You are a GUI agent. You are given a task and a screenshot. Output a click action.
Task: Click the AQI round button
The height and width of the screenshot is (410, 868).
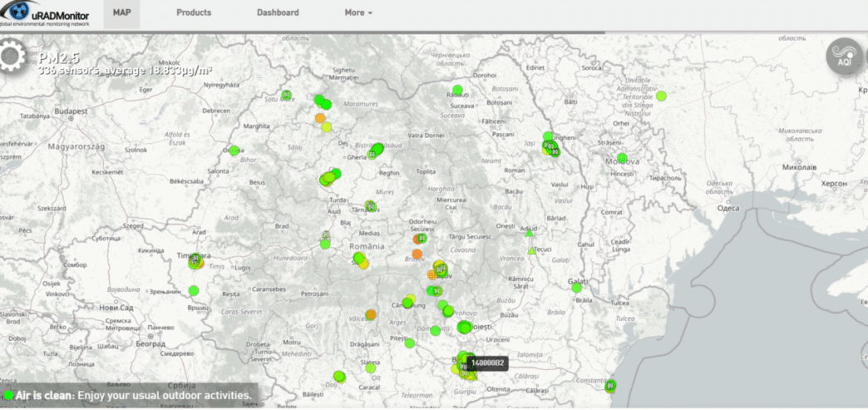(843, 56)
